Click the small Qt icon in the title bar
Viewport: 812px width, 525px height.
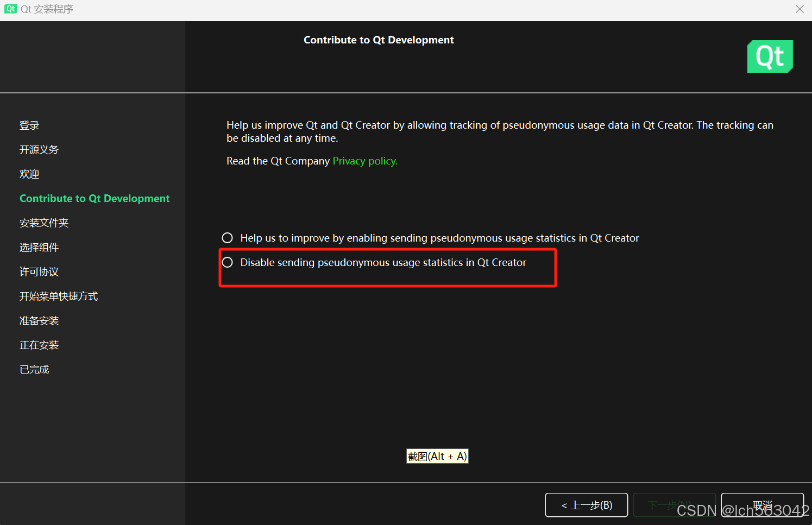pos(11,9)
